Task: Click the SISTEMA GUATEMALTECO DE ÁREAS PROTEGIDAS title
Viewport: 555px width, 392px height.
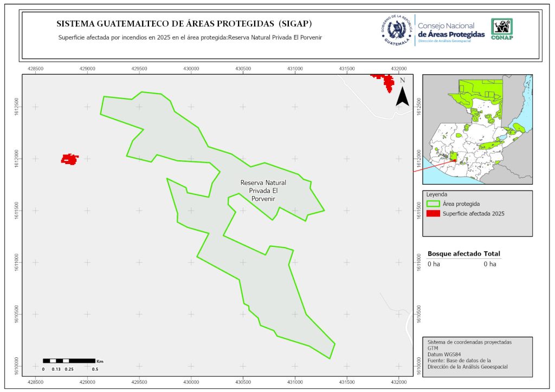Action: tap(184, 24)
